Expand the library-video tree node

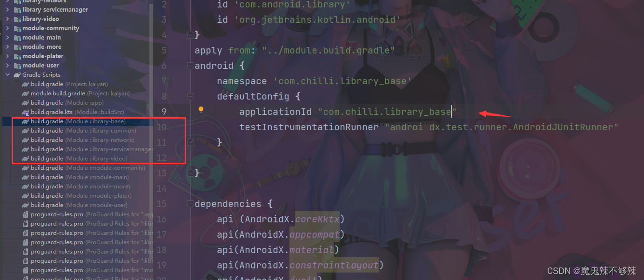[x=7, y=19]
